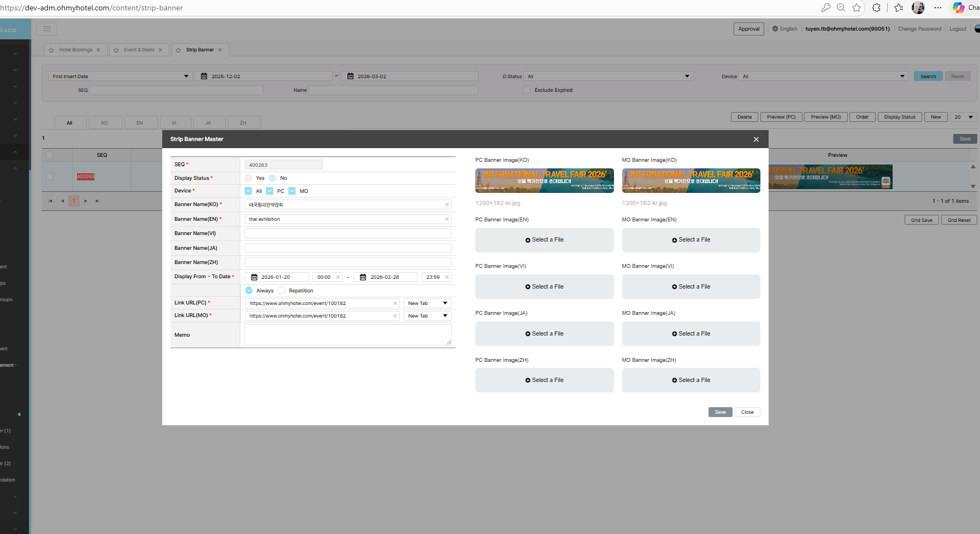The image size is (980, 534).
Task: Close the Strip Banner tab
Action: (x=220, y=50)
